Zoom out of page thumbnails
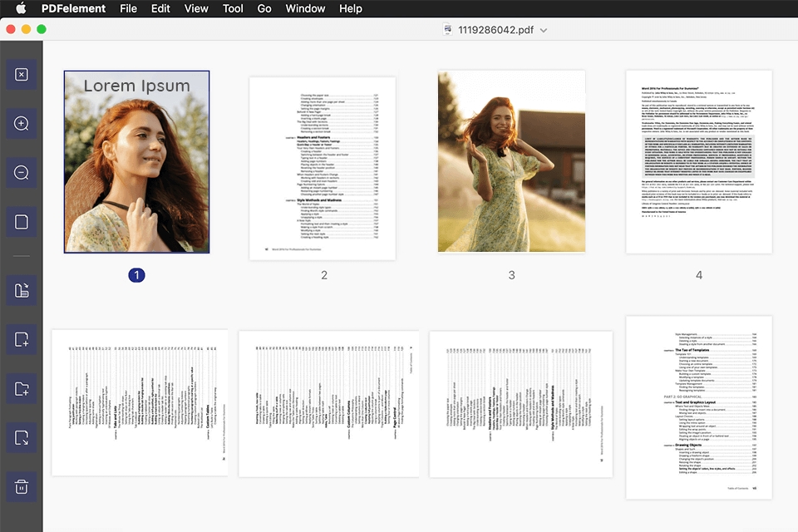 22,173
